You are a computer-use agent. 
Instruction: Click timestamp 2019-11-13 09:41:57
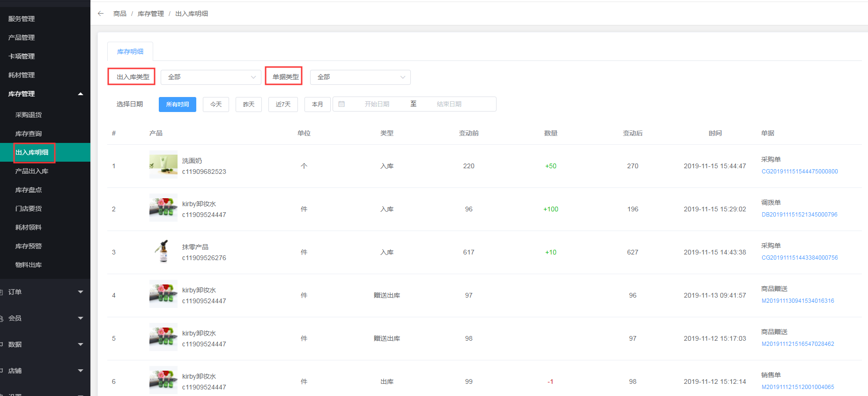click(715, 295)
